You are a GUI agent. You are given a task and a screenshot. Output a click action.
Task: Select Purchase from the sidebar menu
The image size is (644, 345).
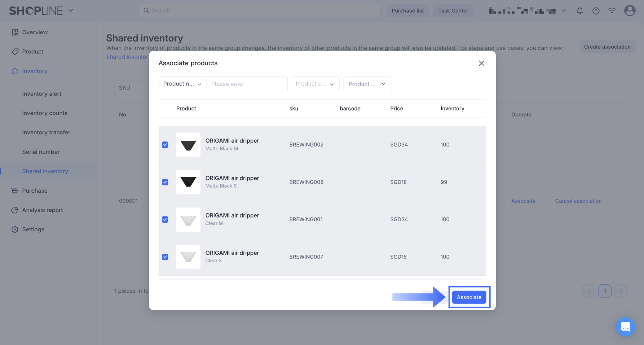[x=35, y=191]
